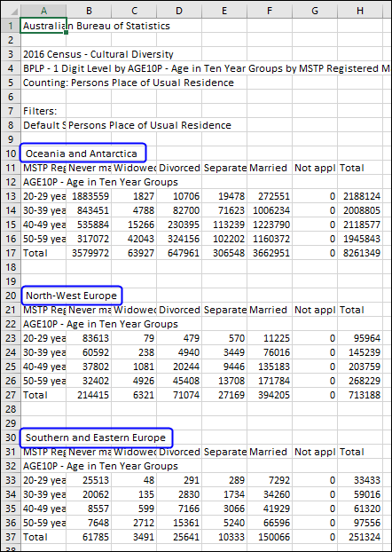Click 'Total' label in row 17
The image size is (392, 552).
point(43,253)
